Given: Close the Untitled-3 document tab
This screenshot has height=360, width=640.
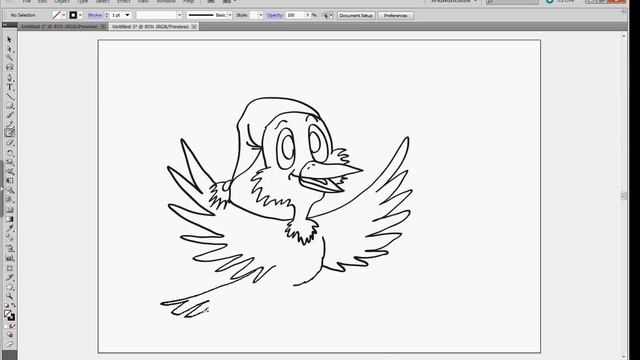Looking at the screenshot, I should pos(194,27).
